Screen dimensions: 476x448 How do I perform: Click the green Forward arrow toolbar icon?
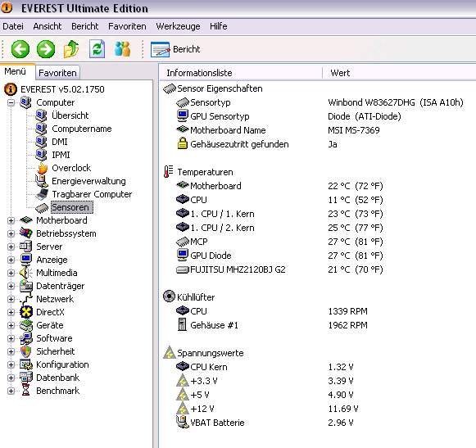coord(46,49)
